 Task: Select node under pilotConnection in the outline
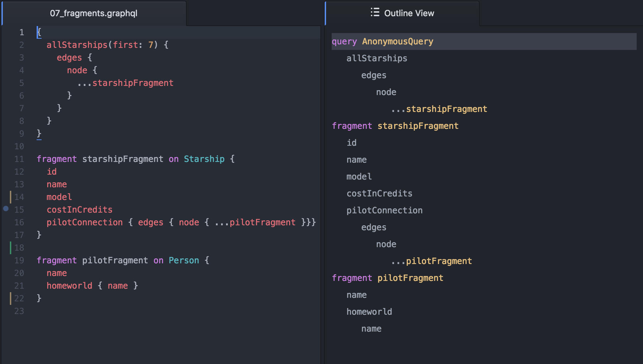(x=386, y=244)
